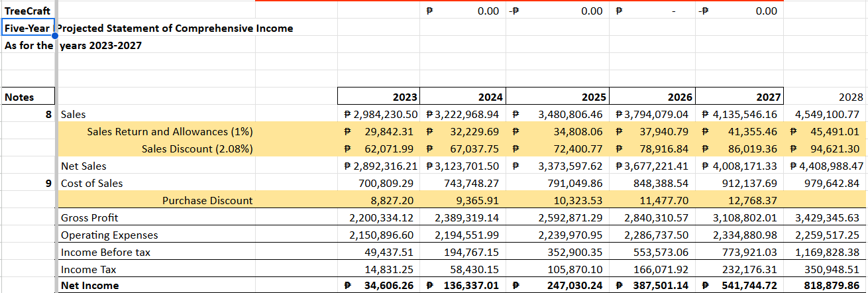The height and width of the screenshot is (293, 868).
Task: Click operating expenses value 2,150,896.60
Action: 378,235
